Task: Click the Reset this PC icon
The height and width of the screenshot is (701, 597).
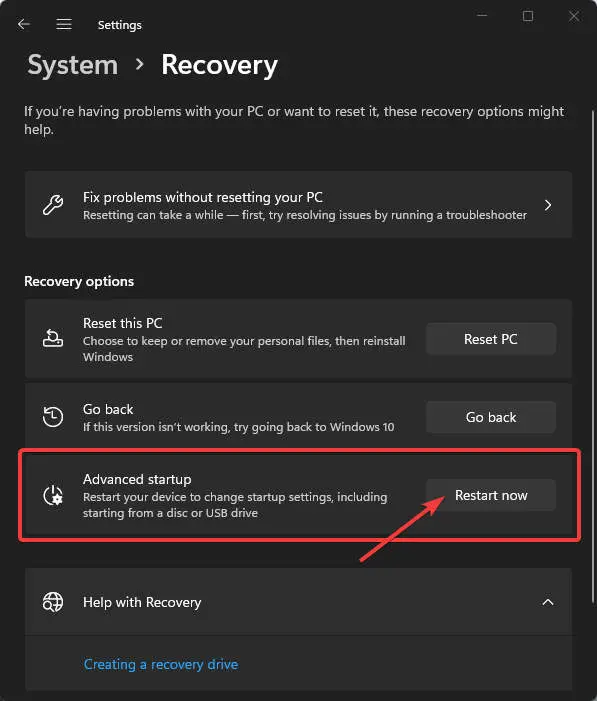Action: tap(53, 338)
